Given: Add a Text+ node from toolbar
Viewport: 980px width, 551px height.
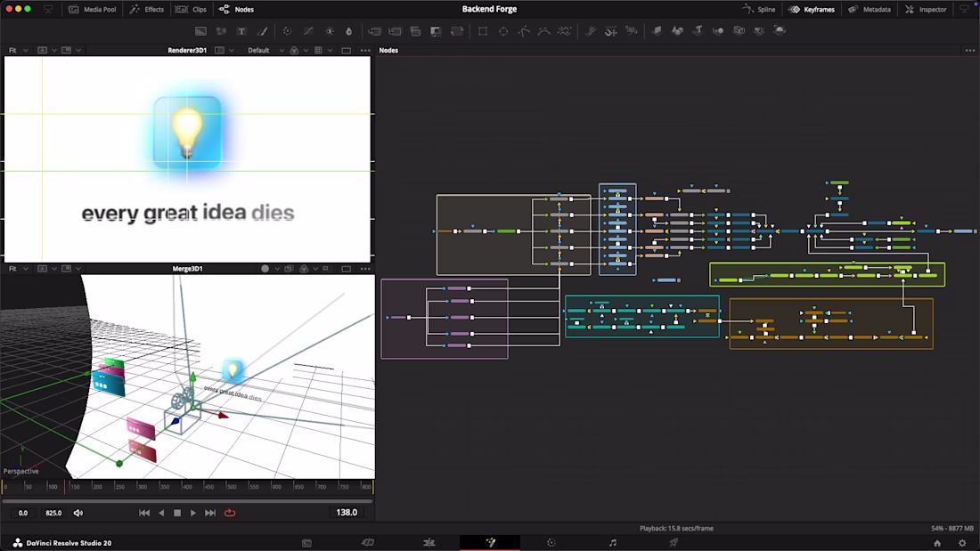Looking at the screenshot, I should [241, 30].
